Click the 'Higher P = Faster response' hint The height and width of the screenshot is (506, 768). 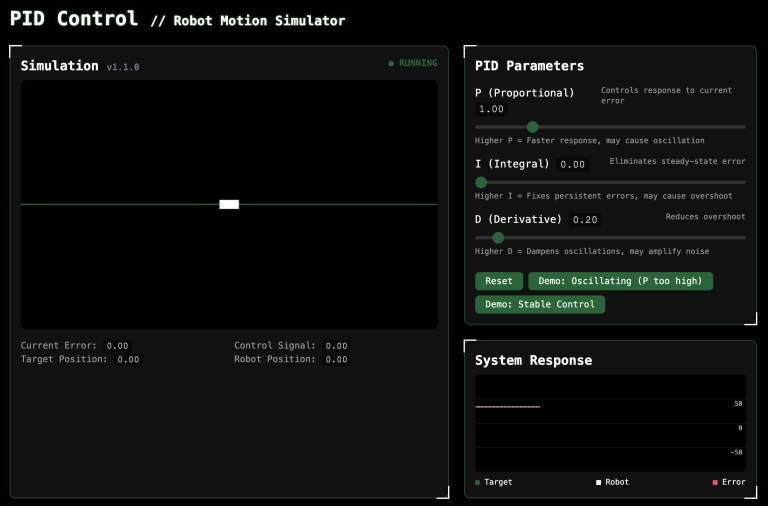coord(590,141)
